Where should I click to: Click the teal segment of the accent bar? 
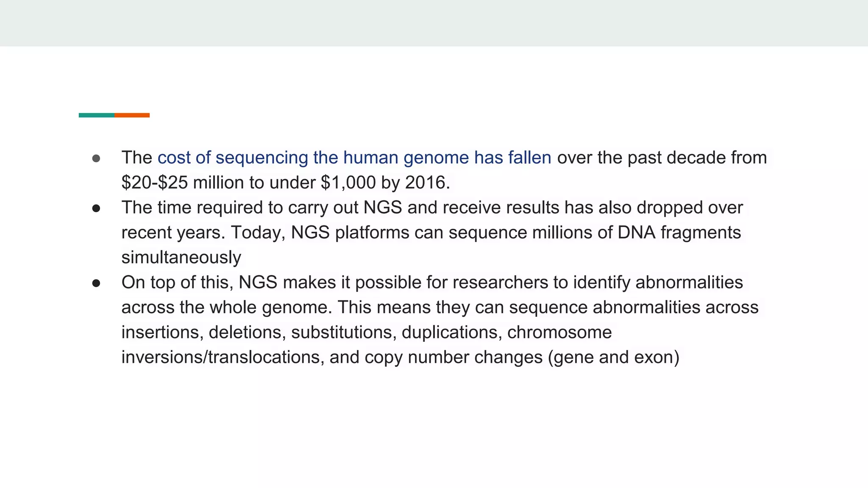coord(96,115)
